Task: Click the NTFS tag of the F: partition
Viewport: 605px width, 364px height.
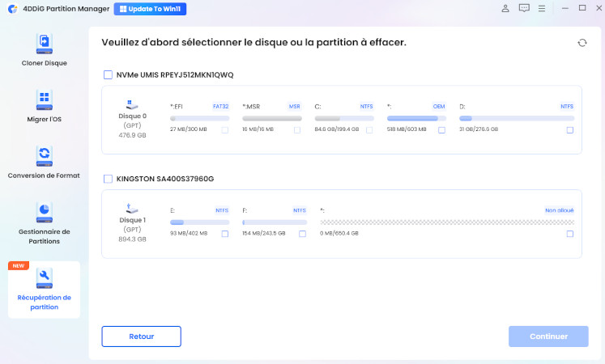Action: tap(300, 210)
